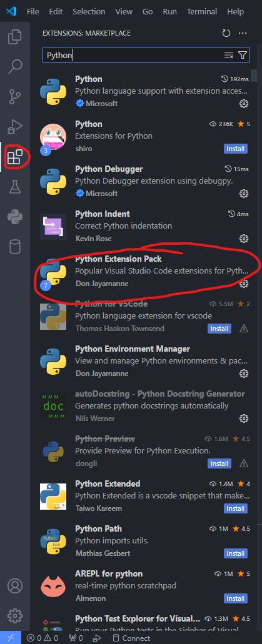
Task: Select autoDocstring Python Docstring Generator entry
Action: coord(145,406)
